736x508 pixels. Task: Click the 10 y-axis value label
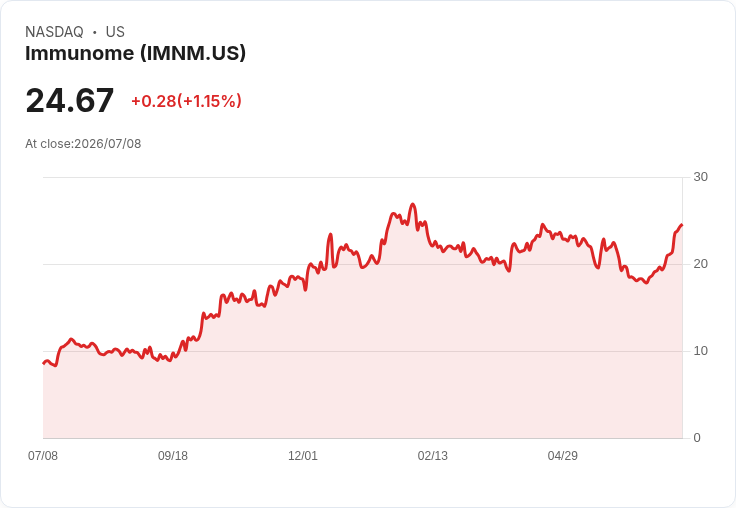point(700,351)
